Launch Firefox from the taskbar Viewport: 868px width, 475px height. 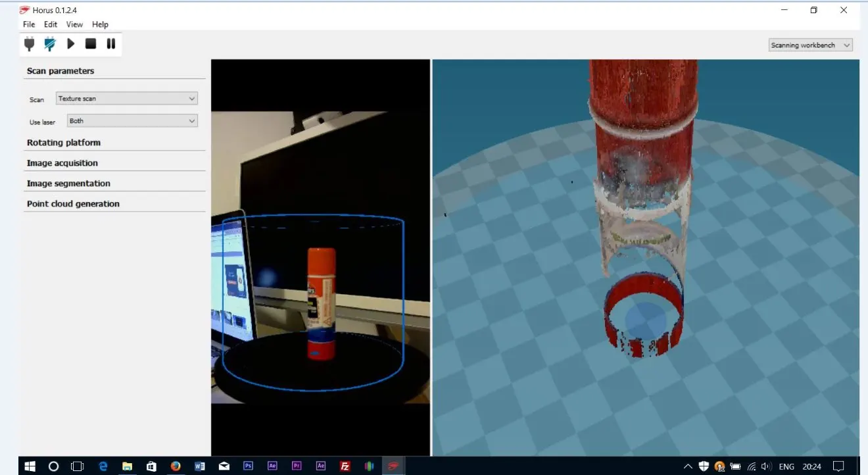[176, 466]
